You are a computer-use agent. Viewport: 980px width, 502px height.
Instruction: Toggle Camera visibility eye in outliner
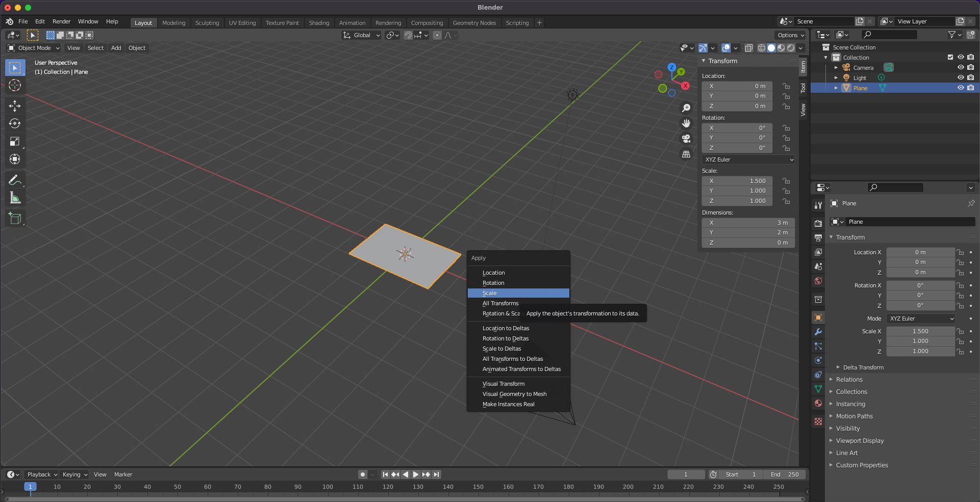coord(961,67)
